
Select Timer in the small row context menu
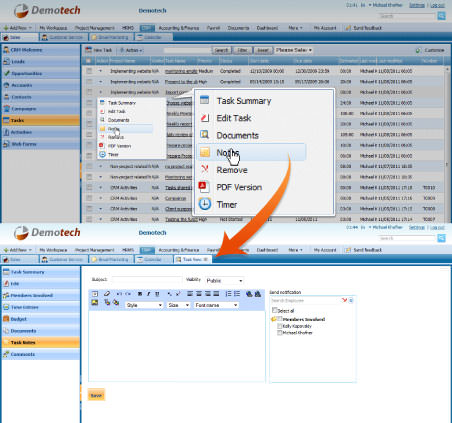pyautogui.click(x=113, y=155)
